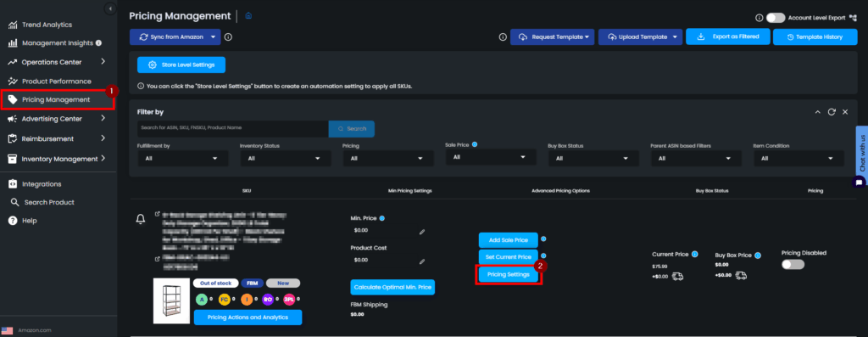Click info icon next to Sync from Amazon
The height and width of the screenshot is (337, 868).
pyautogui.click(x=228, y=37)
